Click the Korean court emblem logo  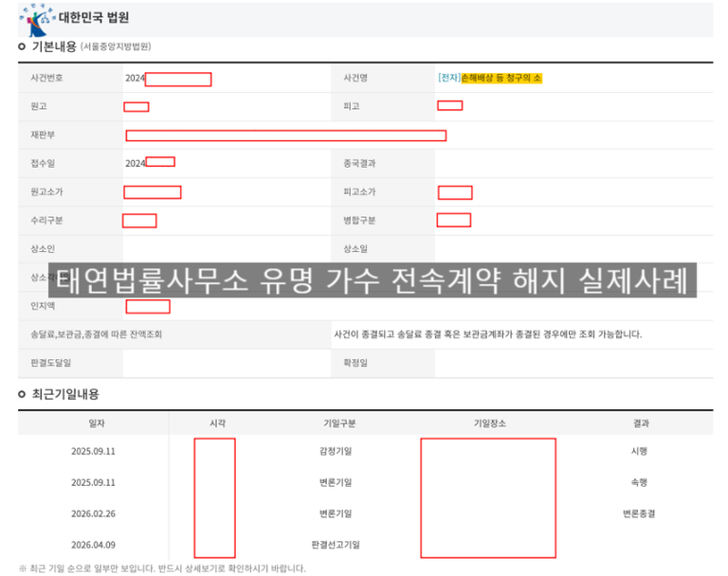[x=35, y=16]
